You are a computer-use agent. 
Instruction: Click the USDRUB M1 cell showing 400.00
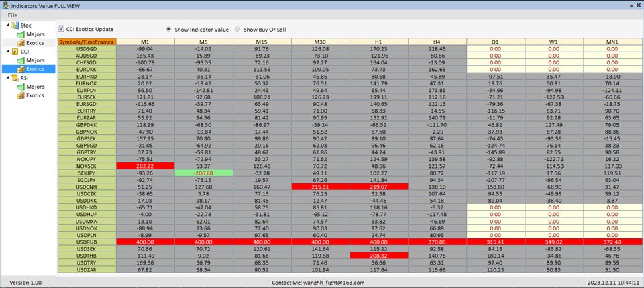(x=146, y=242)
